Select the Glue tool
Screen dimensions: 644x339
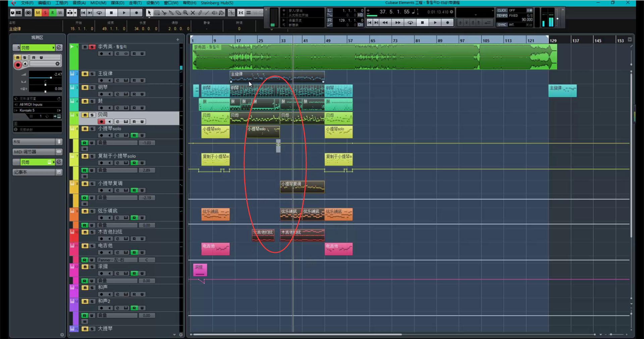[x=171, y=13]
